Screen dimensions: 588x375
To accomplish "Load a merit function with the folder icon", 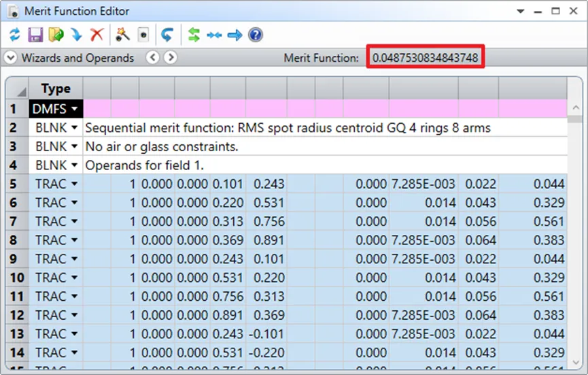I will click(x=56, y=35).
